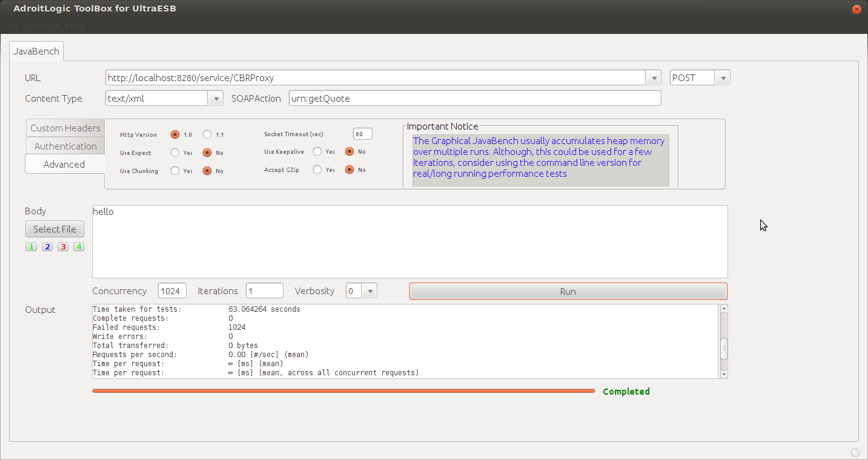Switch to the Authentication tab
The height and width of the screenshot is (460, 868).
pos(65,146)
